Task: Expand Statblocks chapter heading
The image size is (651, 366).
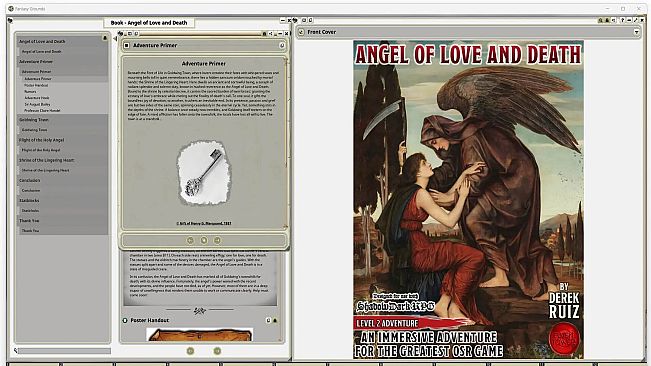Action: coord(29,200)
